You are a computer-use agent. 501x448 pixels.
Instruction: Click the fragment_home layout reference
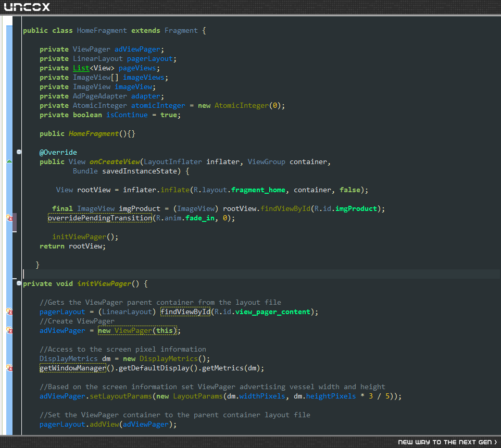258,190
